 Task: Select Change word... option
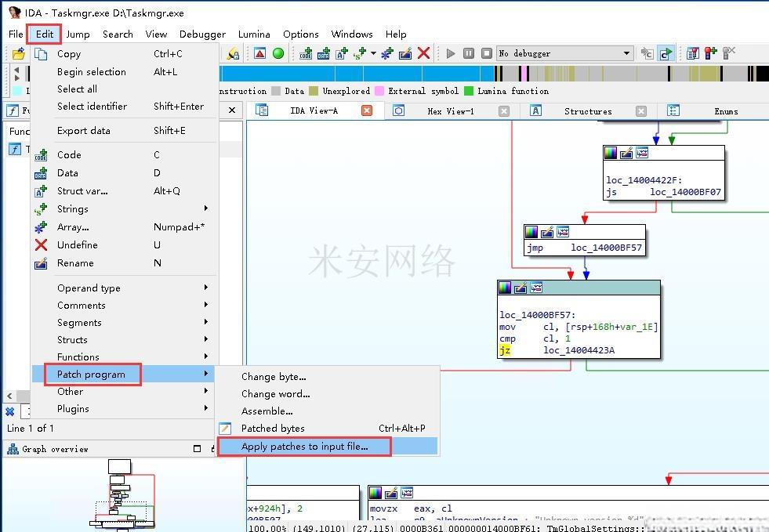pos(327,394)
